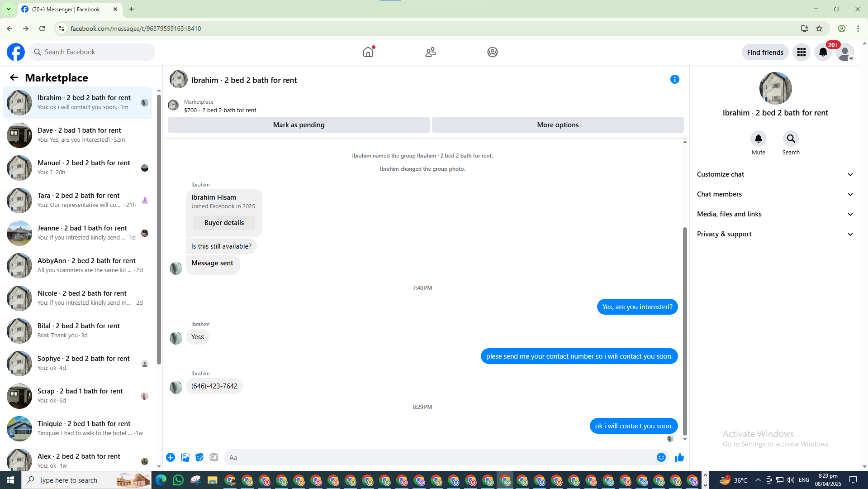Open Microsoft Edge from the taskbar
868x489 pixels.
[x=161, y=480]
